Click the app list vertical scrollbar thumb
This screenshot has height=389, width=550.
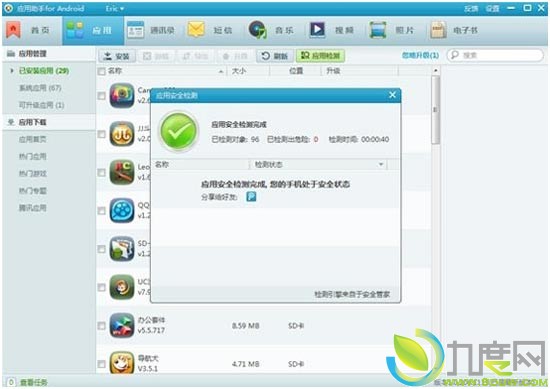click(x=435, y=110)
